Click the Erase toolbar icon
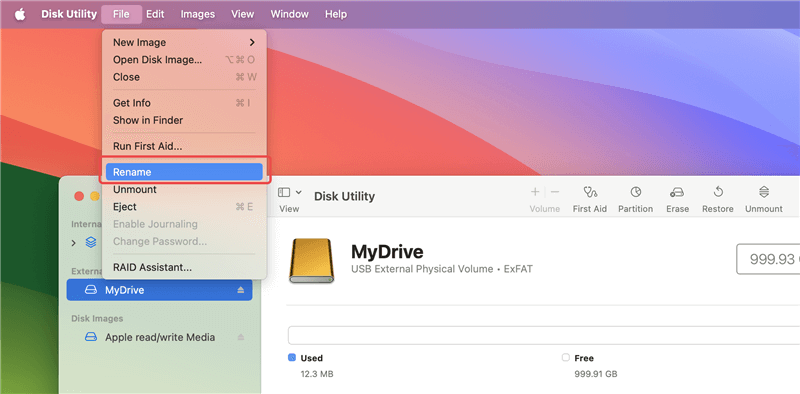 pyautogui.click(x=678, y=192)
